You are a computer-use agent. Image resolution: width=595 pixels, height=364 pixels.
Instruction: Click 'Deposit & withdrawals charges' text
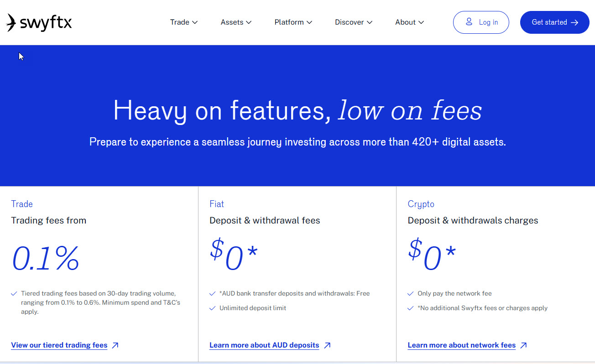pos(473,221)
